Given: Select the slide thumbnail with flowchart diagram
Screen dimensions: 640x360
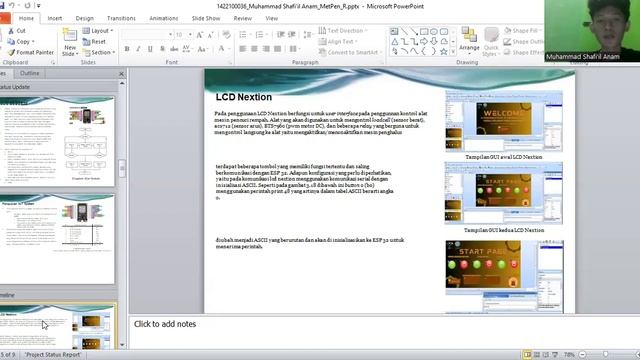Looking at the screenshot, I should (x=57, y=142).
